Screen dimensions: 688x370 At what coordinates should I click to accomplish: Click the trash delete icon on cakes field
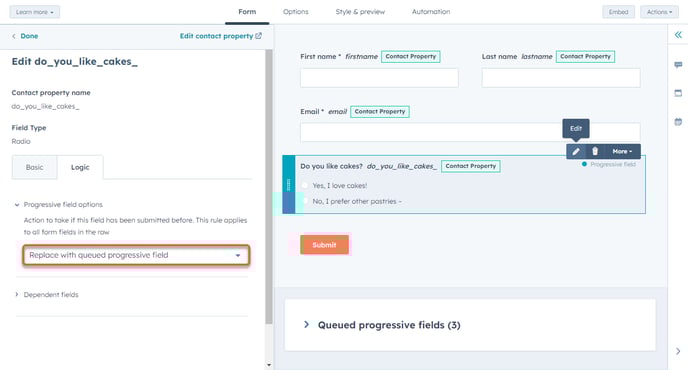(x=595, y=151)
